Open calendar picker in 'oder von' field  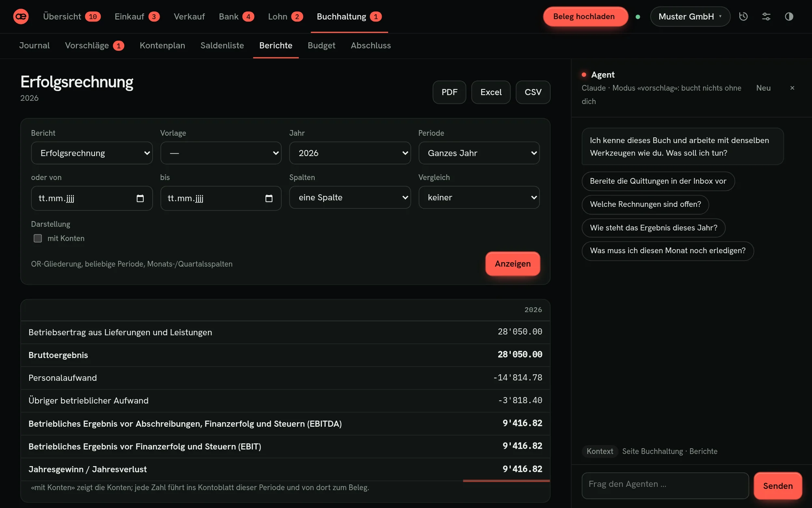[x=140, y=198]
